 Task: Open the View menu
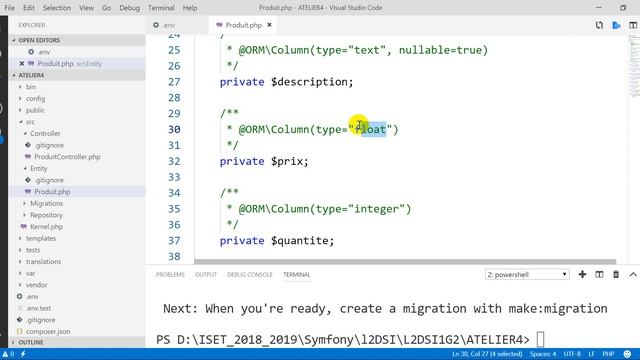pos(86,7)
